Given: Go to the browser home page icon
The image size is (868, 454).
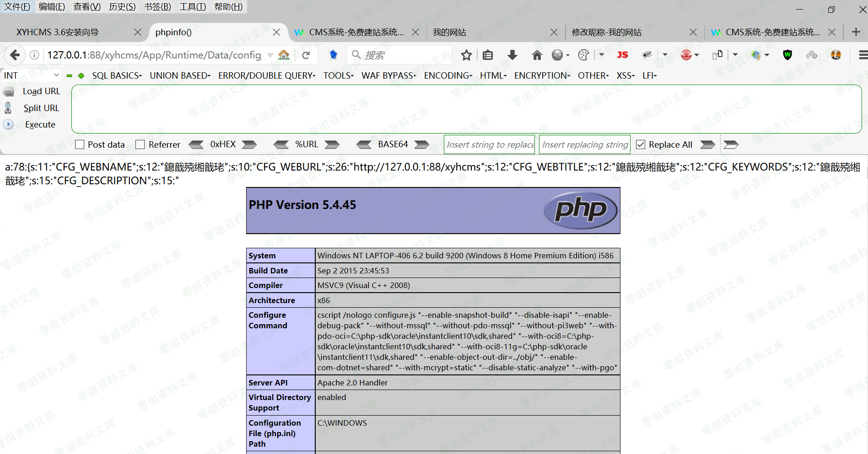Looking at the screenshot, I should pos(537,55).
